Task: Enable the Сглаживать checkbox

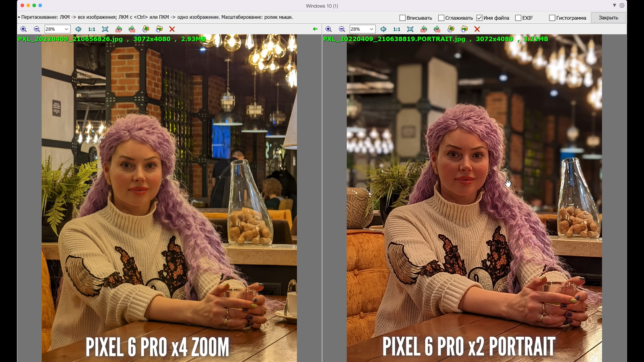Action: (x=441, y=18)
